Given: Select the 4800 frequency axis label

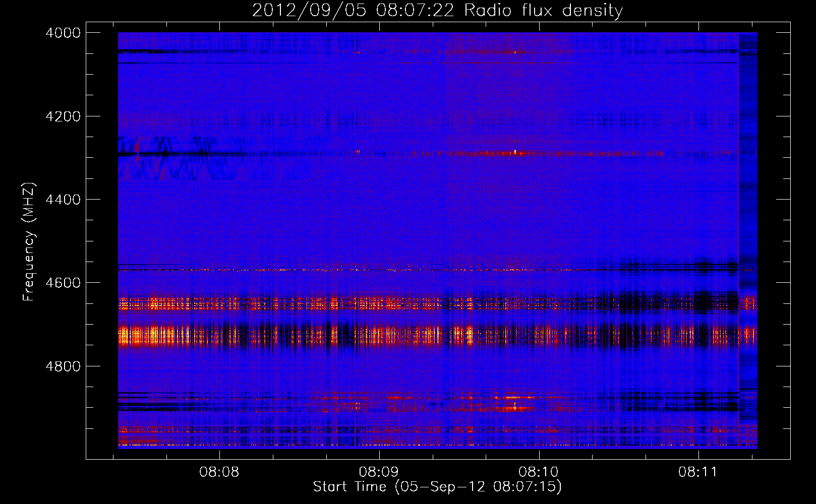Looking at the screenshot, I should (x=63, y=366).
